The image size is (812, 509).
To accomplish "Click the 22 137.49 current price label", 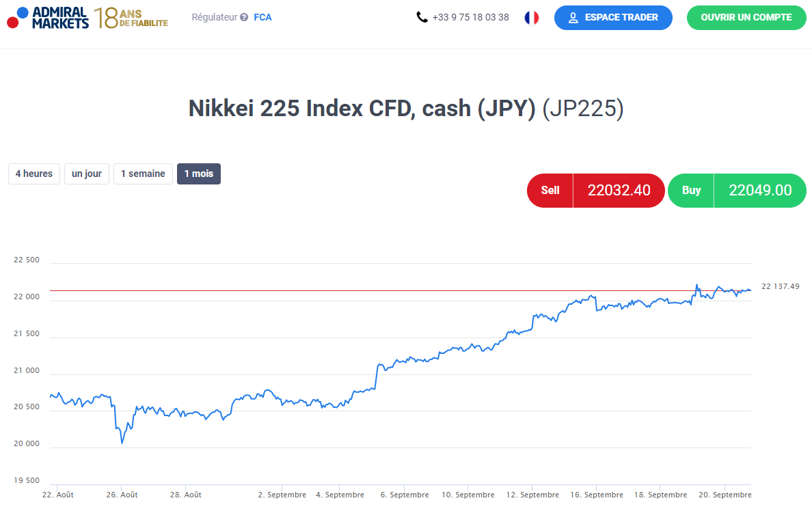I will [x=780, y=286].
